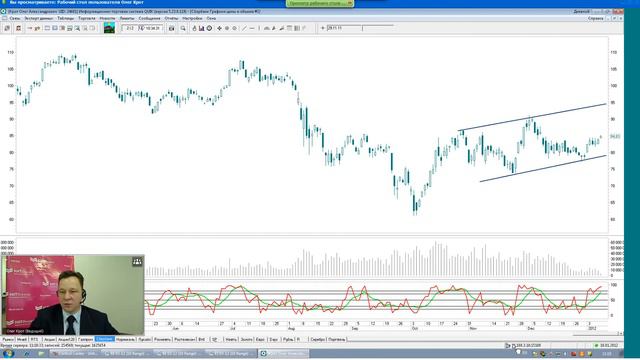Click the red-brown second toolbar icon
This screenshot has width=640, height=360.
point(18,28)
